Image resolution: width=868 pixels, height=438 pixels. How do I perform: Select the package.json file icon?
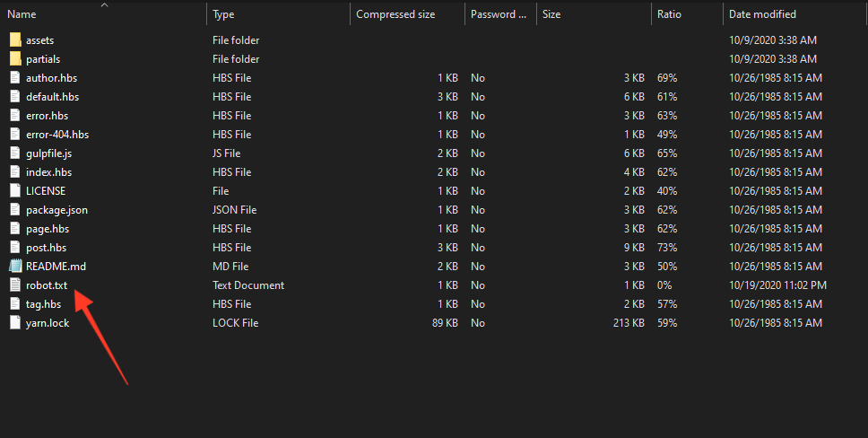(x=15, y=209)
